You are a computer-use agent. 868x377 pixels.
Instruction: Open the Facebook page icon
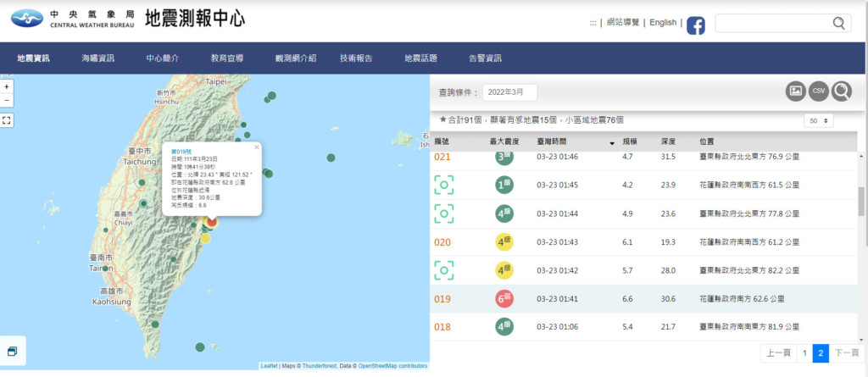click(x=695, y=25)
